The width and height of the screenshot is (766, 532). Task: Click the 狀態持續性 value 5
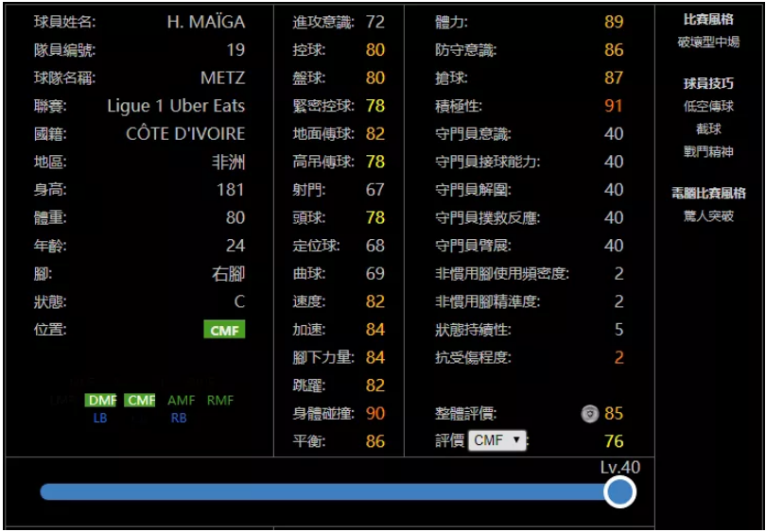click(619, 330)
